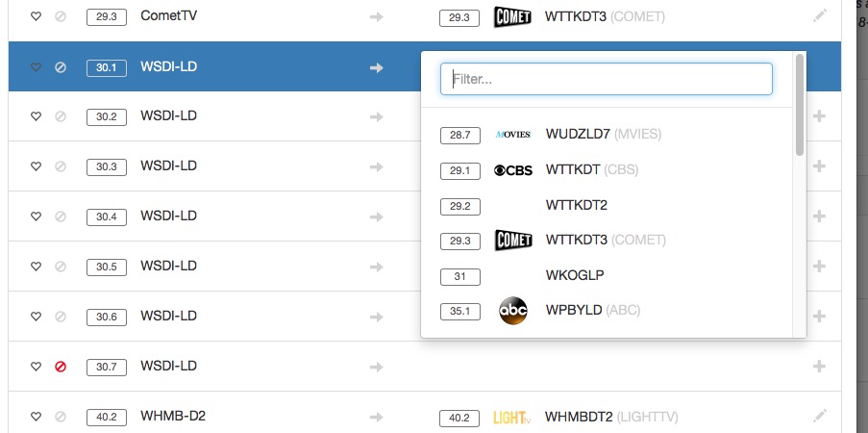Toggle favorite heart on WSDI-LD 30.1
Viewport: 868px width, 433px height.
[37, 67]
